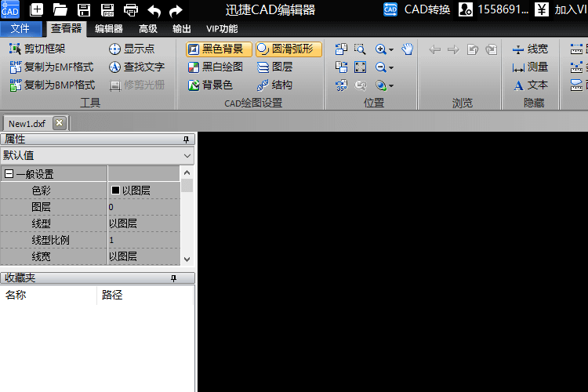Click the zoom window magnifier icon
The width and height of the screenshot is (588, 392).
point(360,49)
